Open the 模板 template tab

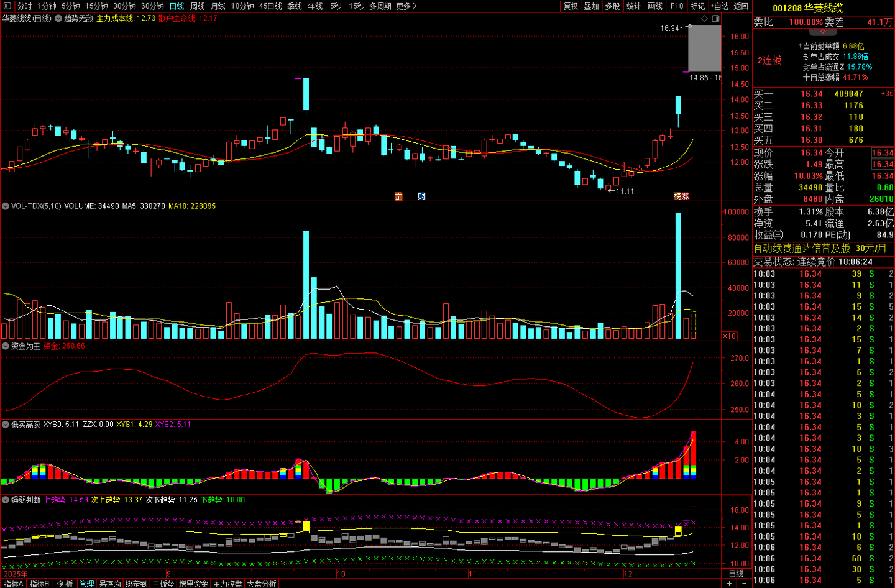pos(65,584)
